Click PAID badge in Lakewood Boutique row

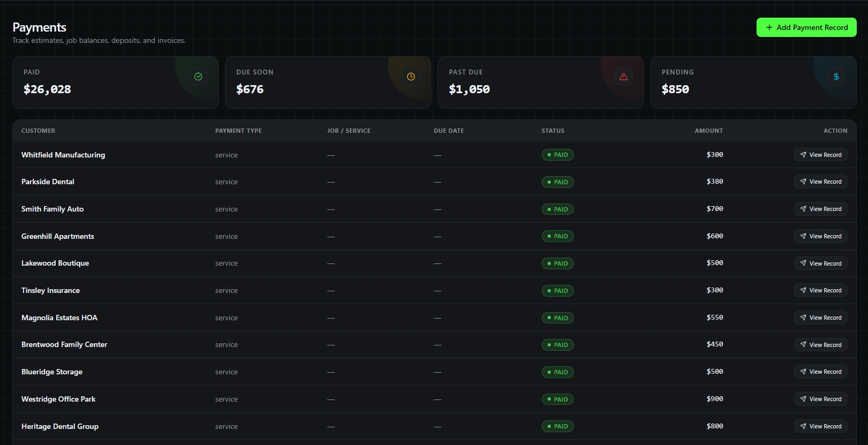557,263
